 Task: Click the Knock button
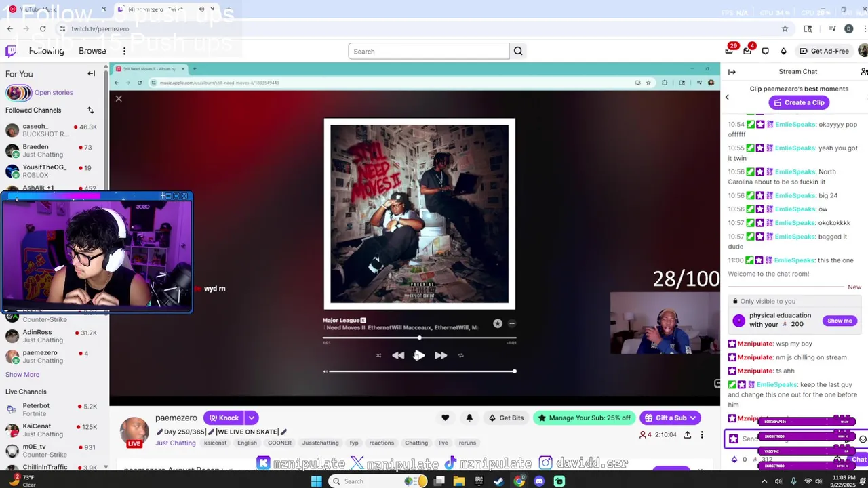coord(224,418)
